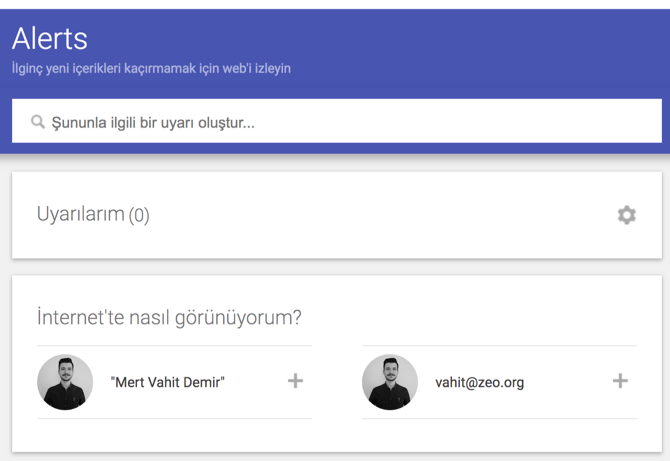Screen dimensions: 670x461
Task: Add alert for "Mert Vahit Demir" using plus
Action: click(x=295, y=381)
